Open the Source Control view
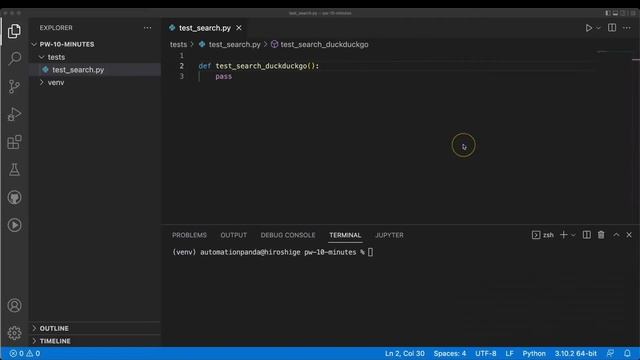This screenshot has width=640, height=360. [14, 87]
